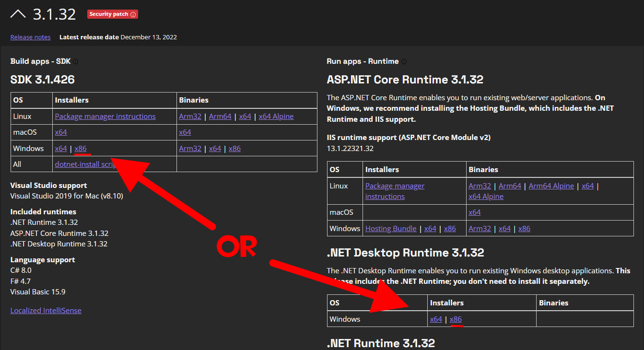Download SDK Windows Arm32 binary
The image size is (644, 350).
pos(190,148)
